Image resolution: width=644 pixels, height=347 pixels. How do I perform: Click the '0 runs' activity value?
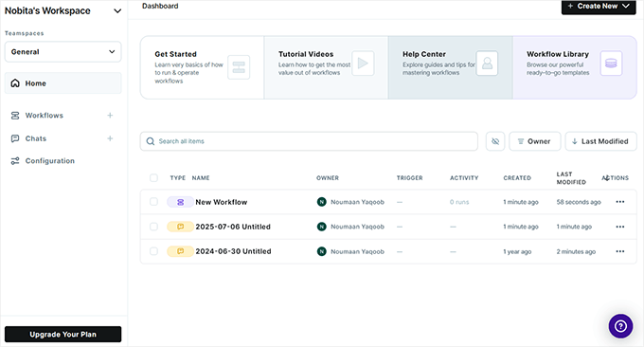point(459,202)
